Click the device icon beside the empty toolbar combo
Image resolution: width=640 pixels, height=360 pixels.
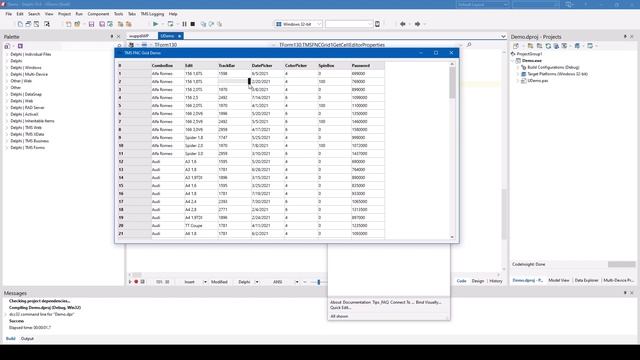(378, 24)
